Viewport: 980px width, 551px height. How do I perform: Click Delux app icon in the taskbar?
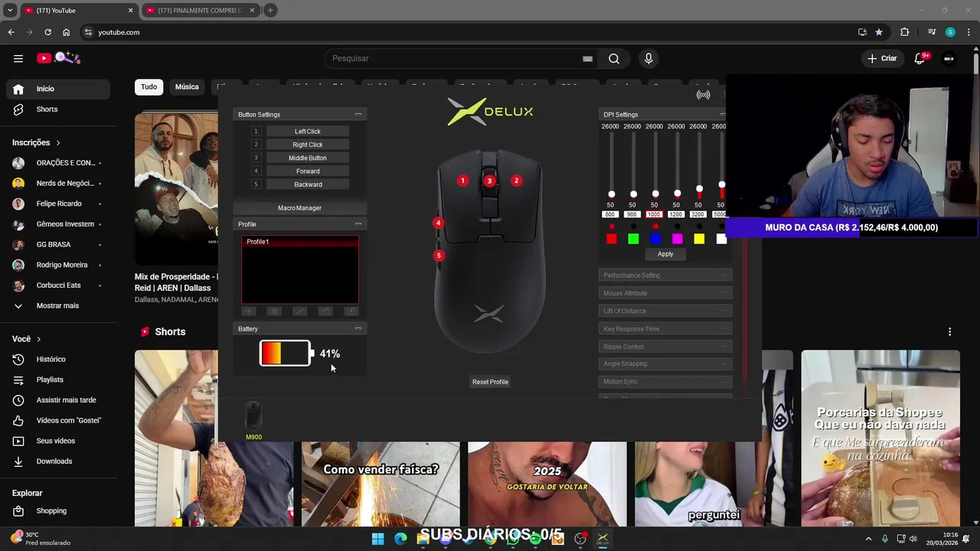(603, 539)
